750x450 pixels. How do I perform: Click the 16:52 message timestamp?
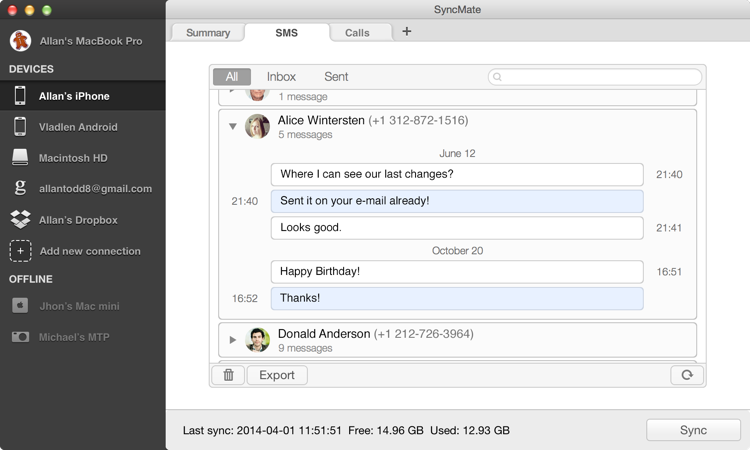(244, 298)
